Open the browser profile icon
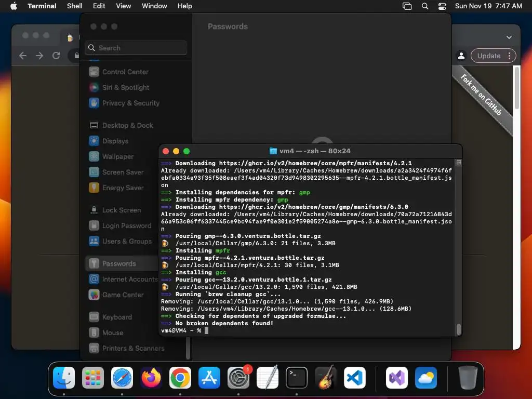The width and height of the screenshot is (532, 399). (461, 56)
